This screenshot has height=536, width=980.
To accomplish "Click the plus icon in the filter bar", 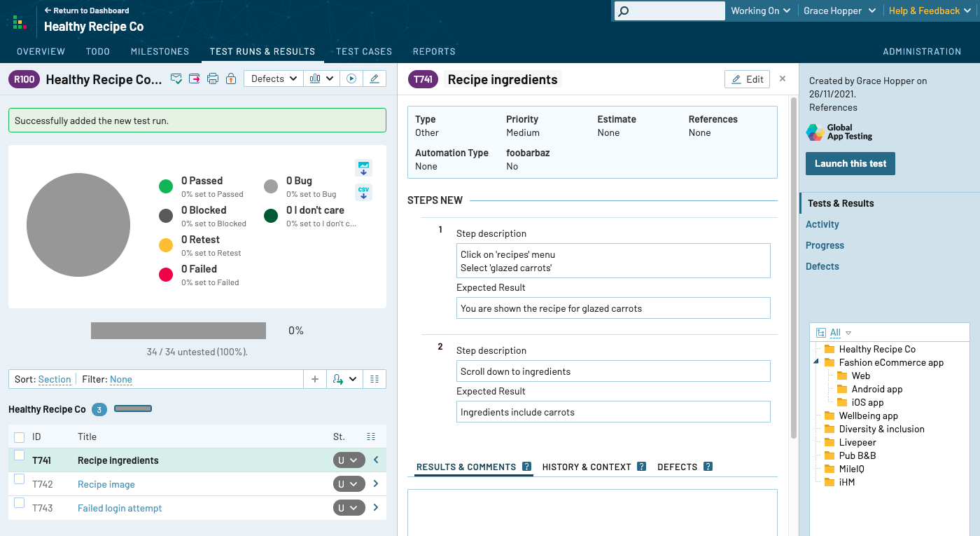I will [315, 379].
